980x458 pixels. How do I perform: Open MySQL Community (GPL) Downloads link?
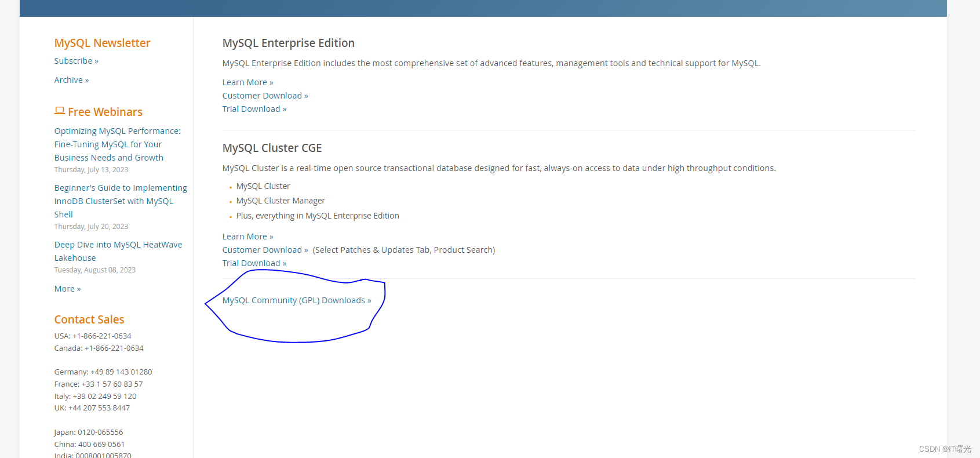point(297,300)
